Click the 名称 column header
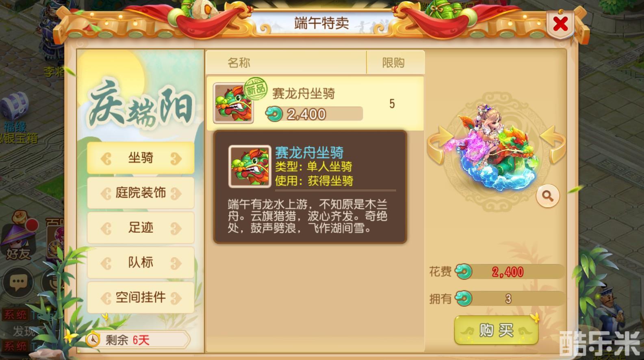Viewport: 644px width, 360px height. coord(239,63)
